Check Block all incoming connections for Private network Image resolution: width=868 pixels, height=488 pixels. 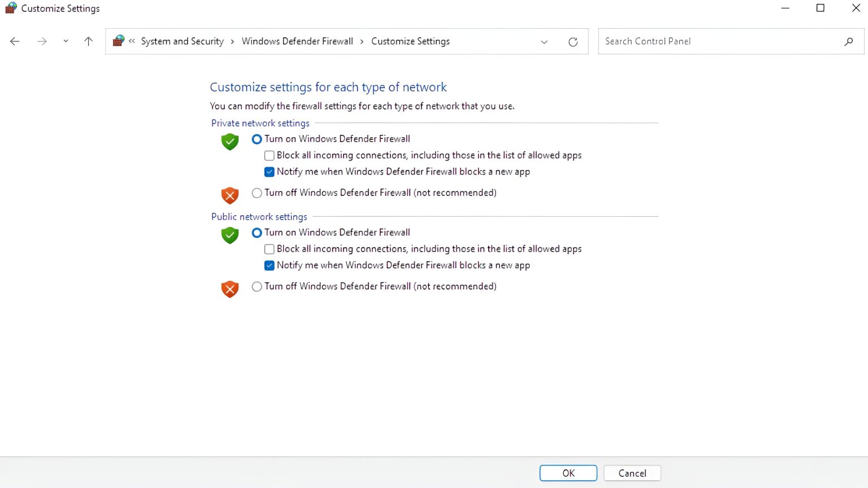point(269,155)
